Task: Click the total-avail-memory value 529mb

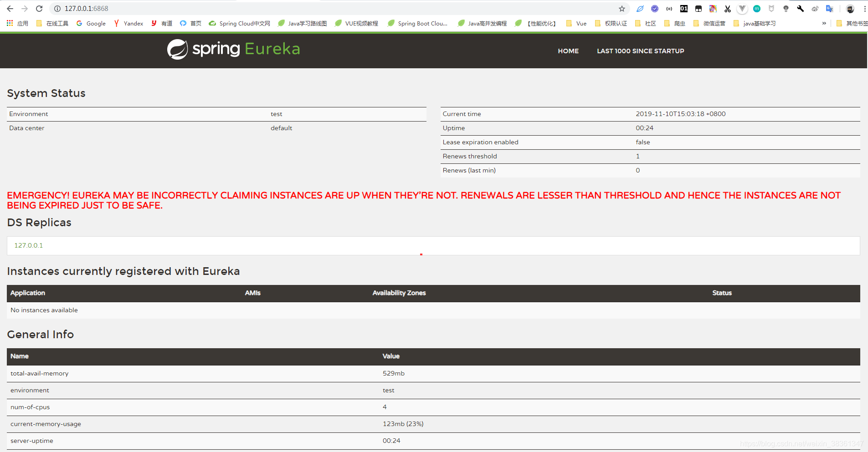Action: coord(394,373)
